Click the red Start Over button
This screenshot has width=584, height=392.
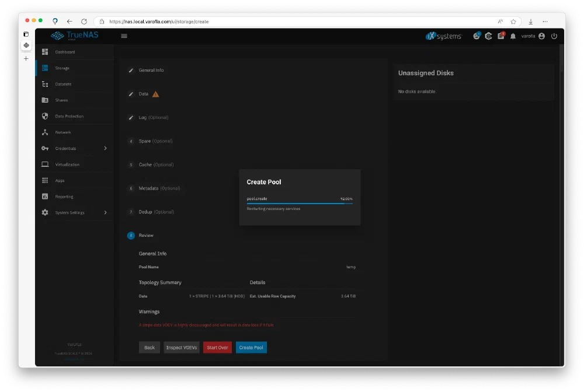click(x=217, y=348)
